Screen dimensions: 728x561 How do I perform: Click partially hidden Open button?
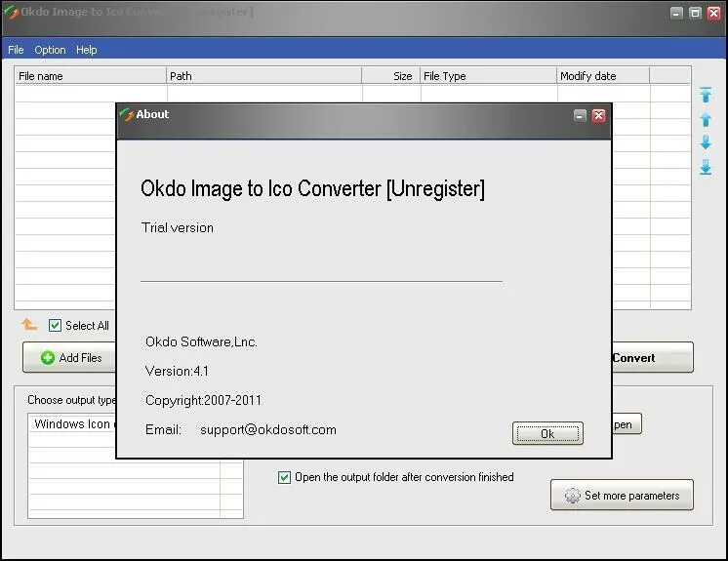coord(627,424)
